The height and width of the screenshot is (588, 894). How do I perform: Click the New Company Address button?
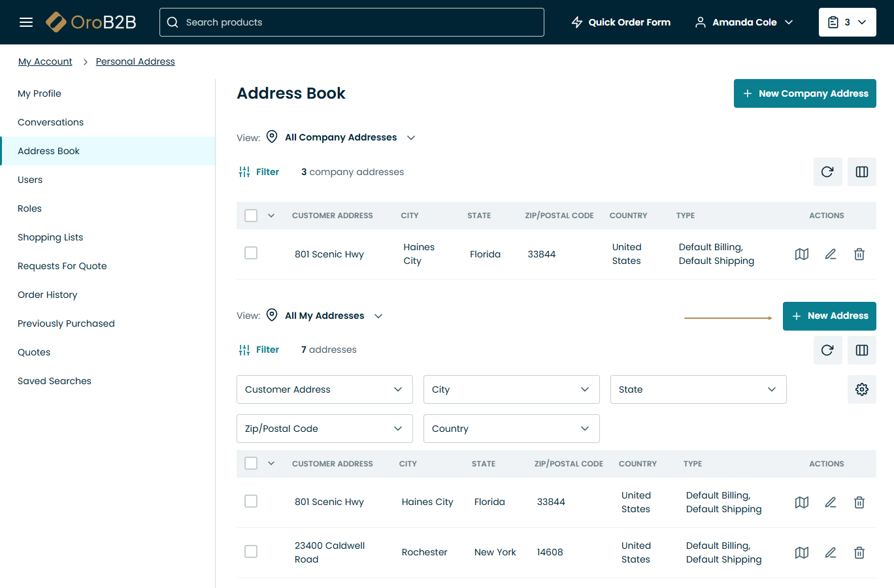pos(804,93)
